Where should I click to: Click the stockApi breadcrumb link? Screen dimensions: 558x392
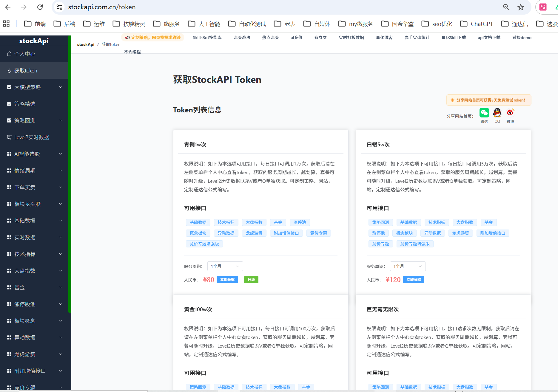point(86,44)
